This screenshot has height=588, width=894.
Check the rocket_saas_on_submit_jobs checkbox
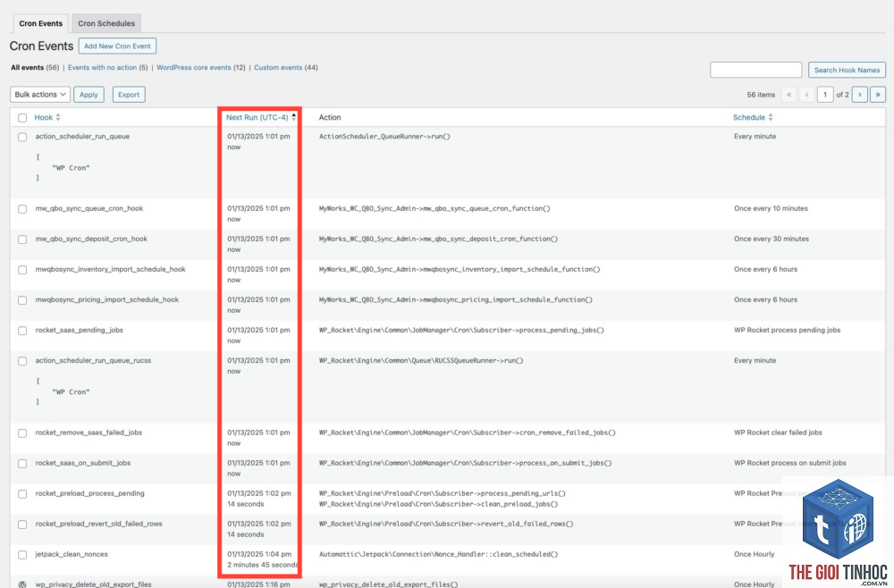pos(22,464)
